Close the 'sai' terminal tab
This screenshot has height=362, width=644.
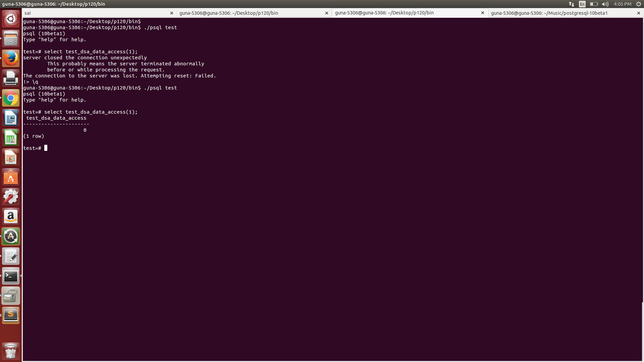172,13
